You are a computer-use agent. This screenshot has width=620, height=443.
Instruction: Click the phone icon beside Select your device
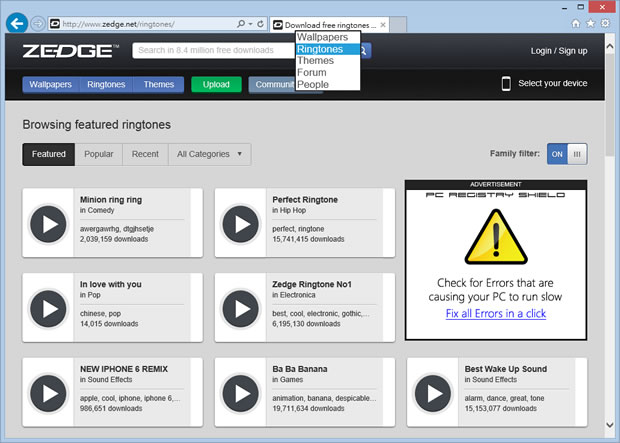(x=506, y=84)
